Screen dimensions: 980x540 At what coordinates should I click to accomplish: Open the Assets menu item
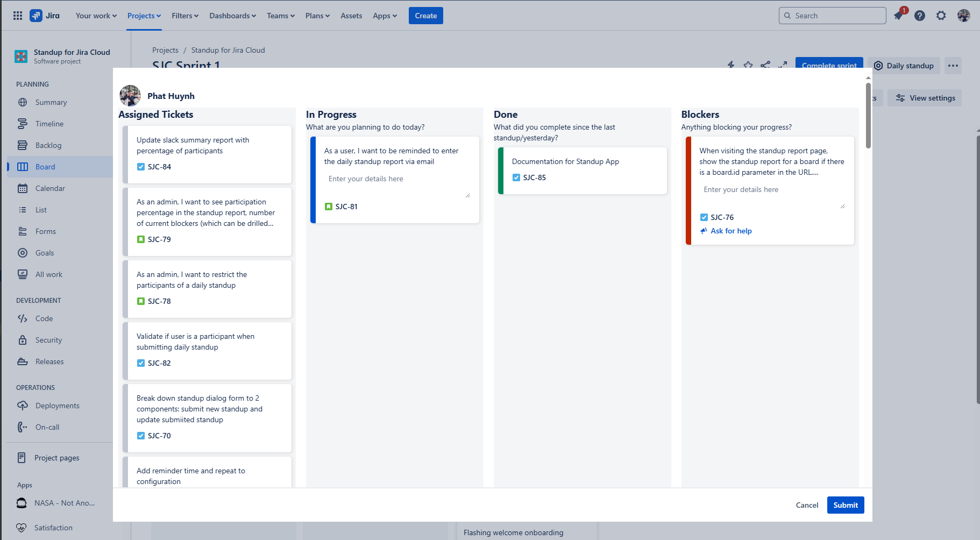click(351, 16)
